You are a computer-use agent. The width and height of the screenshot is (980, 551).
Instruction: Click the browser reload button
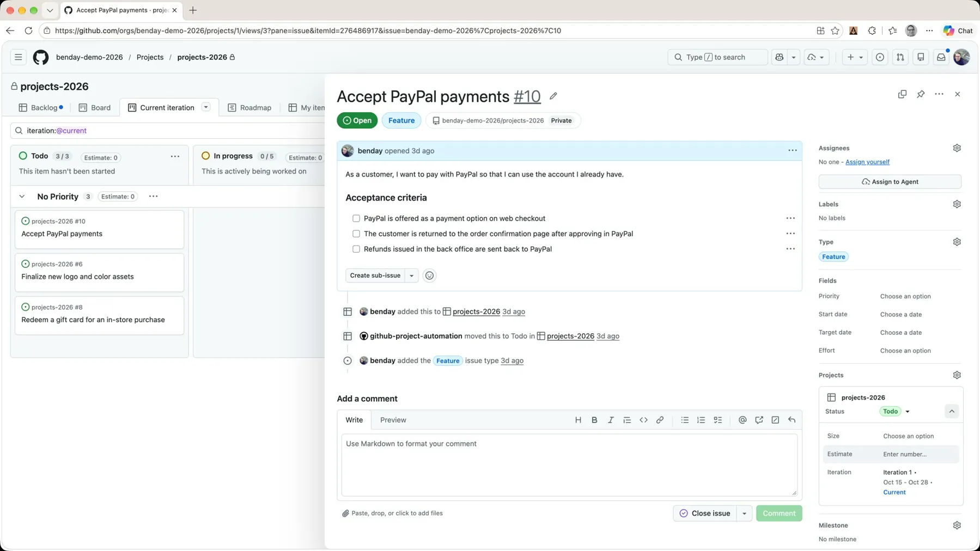(28, 30)
